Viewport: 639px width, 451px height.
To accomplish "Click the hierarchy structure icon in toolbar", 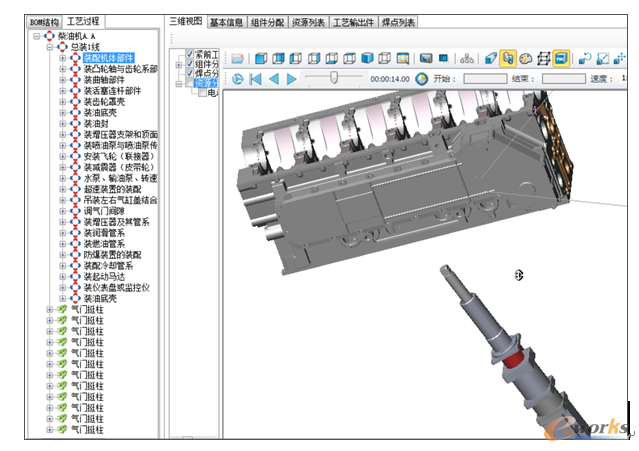I will (x=467, y=59).
